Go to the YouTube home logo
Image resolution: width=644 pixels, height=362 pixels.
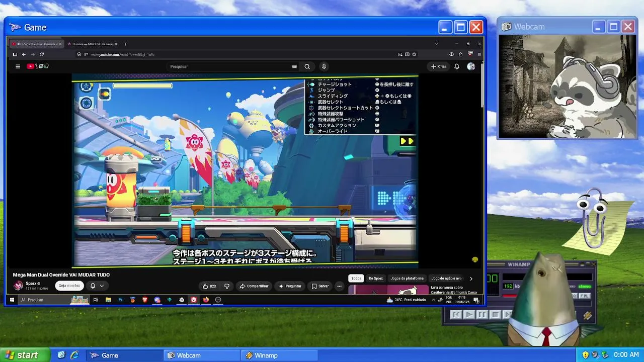[x=38, y=66]
